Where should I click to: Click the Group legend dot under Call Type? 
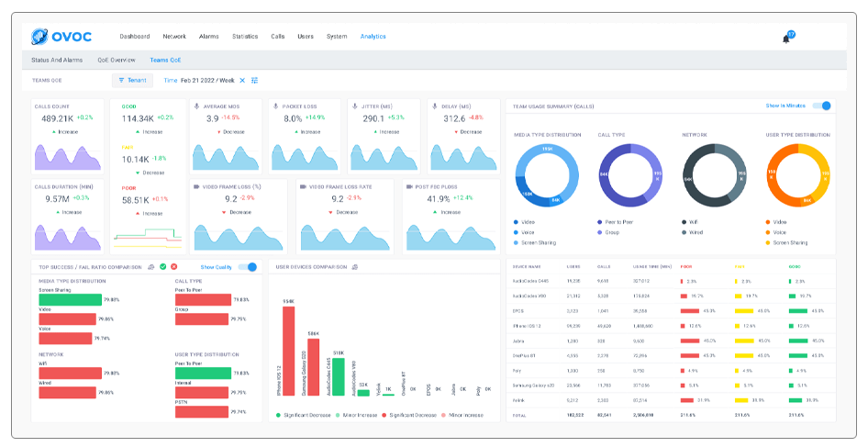(x=600, y=232)
